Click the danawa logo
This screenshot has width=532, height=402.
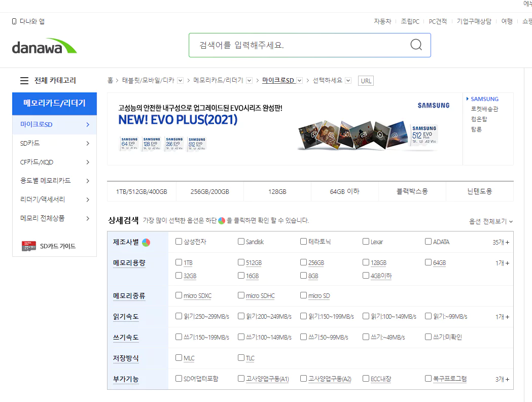click(45, 46)
